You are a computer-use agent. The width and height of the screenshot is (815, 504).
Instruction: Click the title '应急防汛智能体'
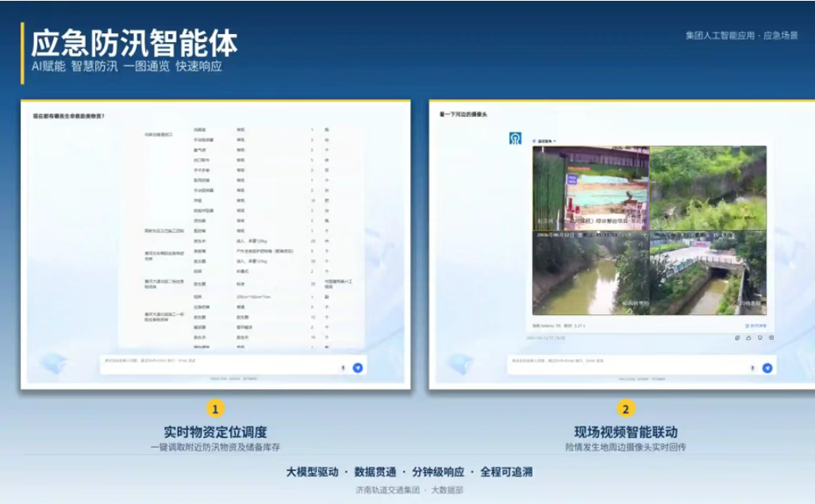[134, 43]
